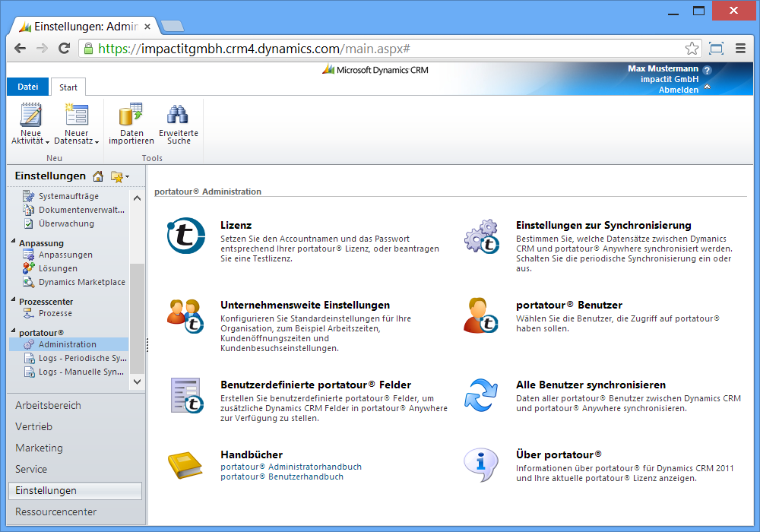
Task: Click the Benutzerdefinierte Felder form icon
Action: tap(187, 395)
